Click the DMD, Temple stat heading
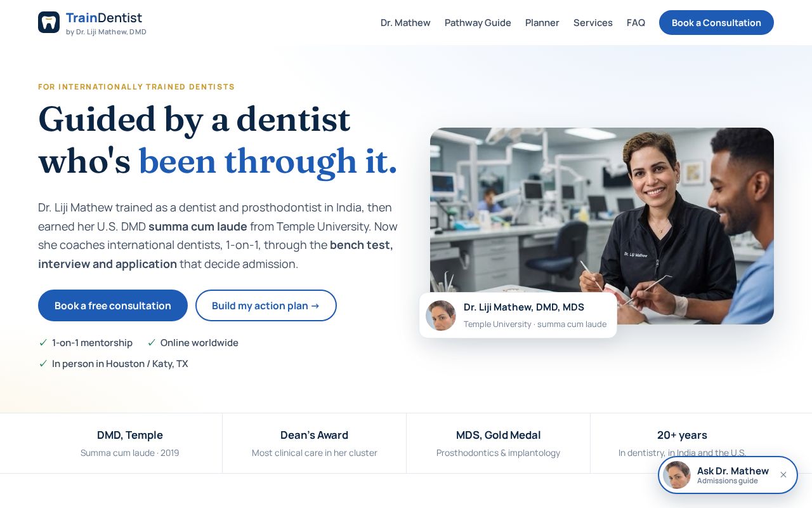This screenshot has height=508, width=812. [130, 435]
